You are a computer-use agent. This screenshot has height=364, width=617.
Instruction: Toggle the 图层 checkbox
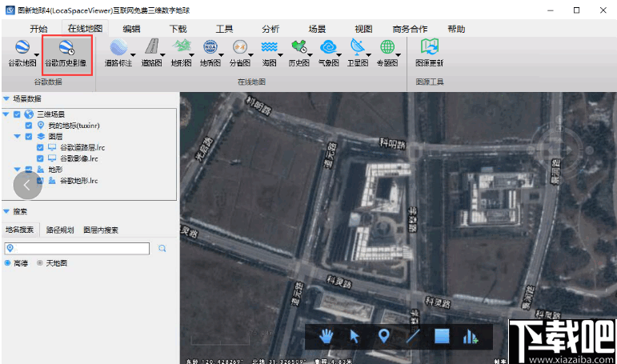tap(28, 136)
